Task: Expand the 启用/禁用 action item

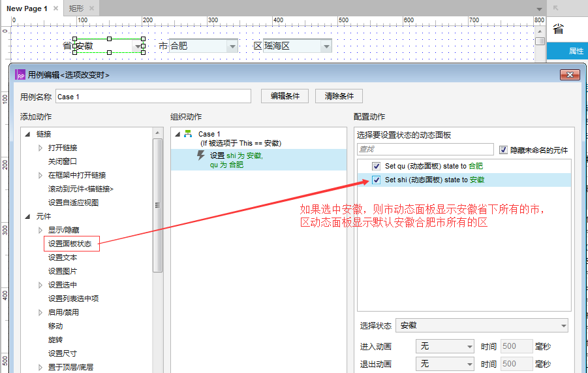Action: click(x=40, y=313)
